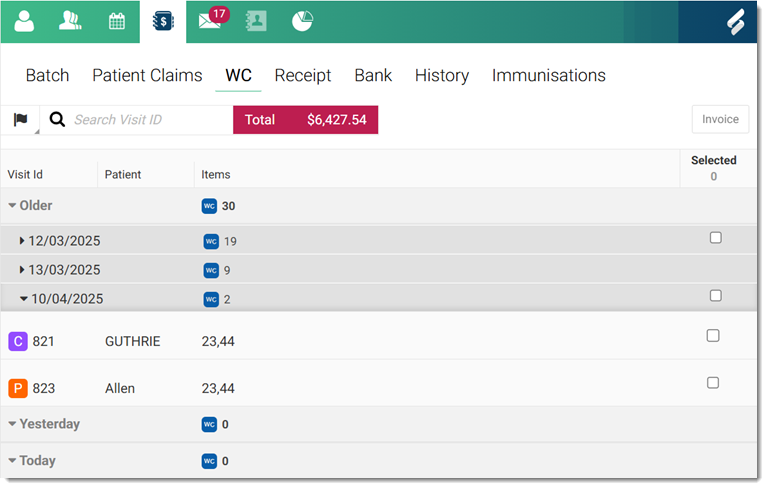Click the orange P badge for visit 823
Image resolution: width=767 pixels, height=488 pixels.
(18, 388)
